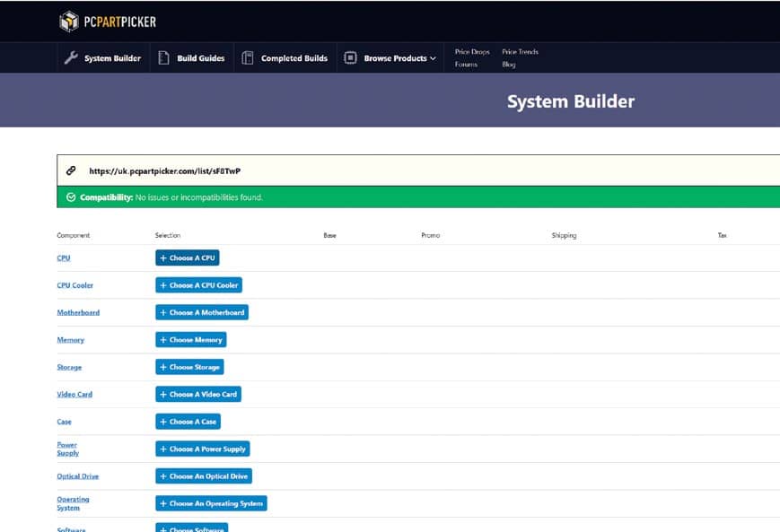Click the Choose A Case button
This screenshot has height=532, width=780.
coord(188,422)
